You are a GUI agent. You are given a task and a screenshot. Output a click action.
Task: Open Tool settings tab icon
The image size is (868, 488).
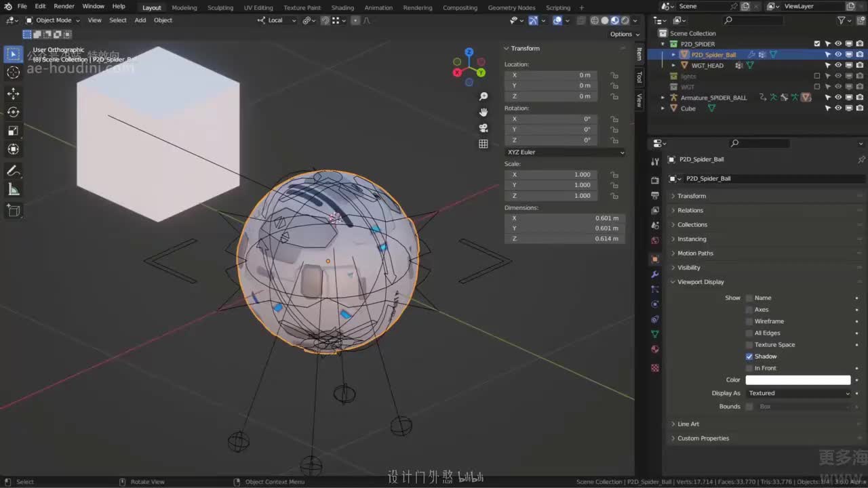[x=655, y=162]
